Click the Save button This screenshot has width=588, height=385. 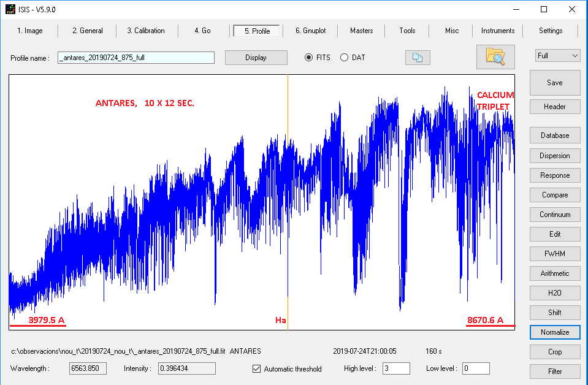554,83
